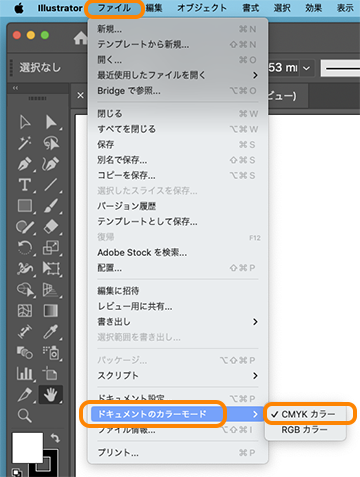Open the dropdown next to 53 mm field
Screen dimensions: 360x477
306,68
